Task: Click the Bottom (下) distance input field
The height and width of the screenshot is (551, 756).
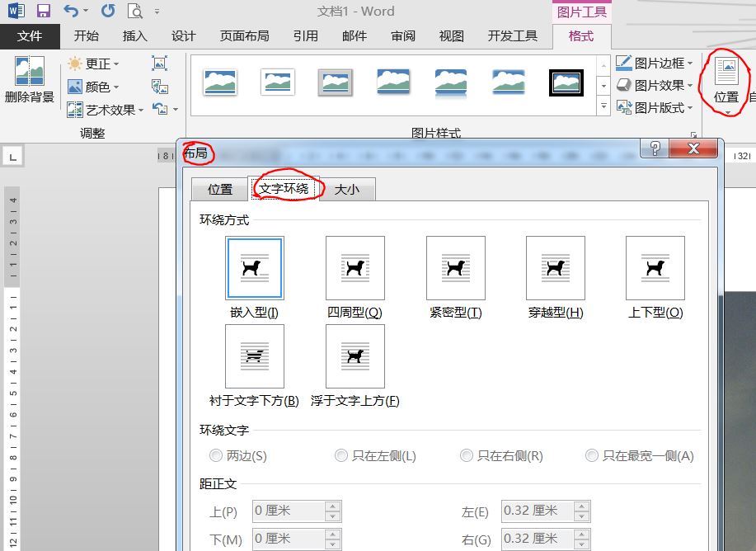Action: coord(289,539)
